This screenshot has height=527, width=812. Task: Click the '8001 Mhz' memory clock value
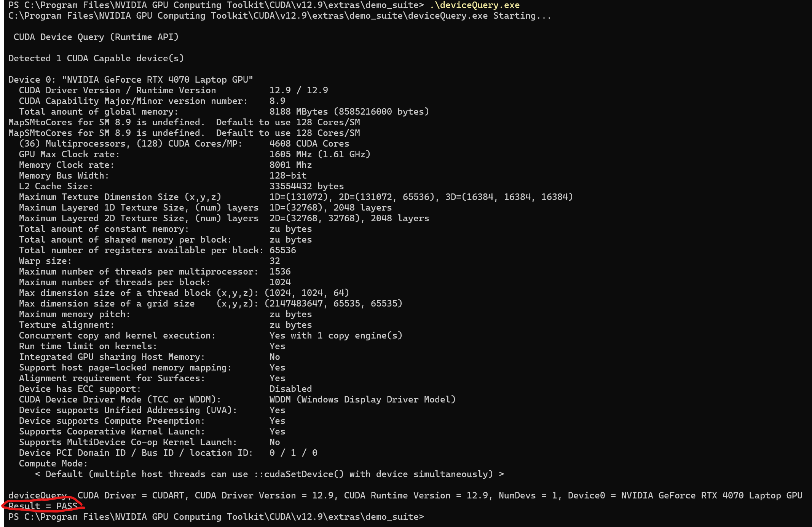[290, 165]
